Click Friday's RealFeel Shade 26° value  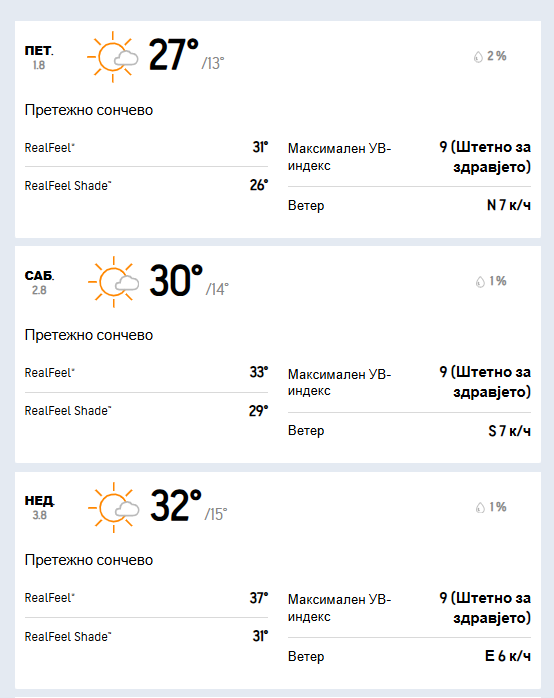pyautogui.click(x=259, y=185)
